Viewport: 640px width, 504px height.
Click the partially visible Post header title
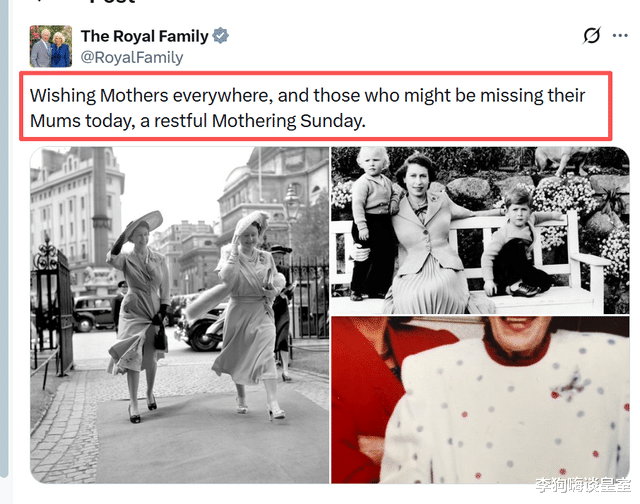click(x=112, y=2)
